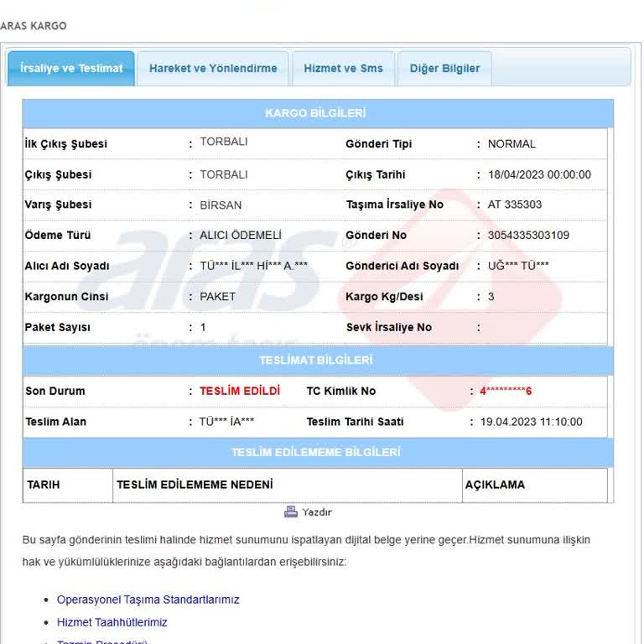Open Hizmet Taahhütlerimiz link
The width and height of the screenshot is (644, 644).
pos(112,622)
